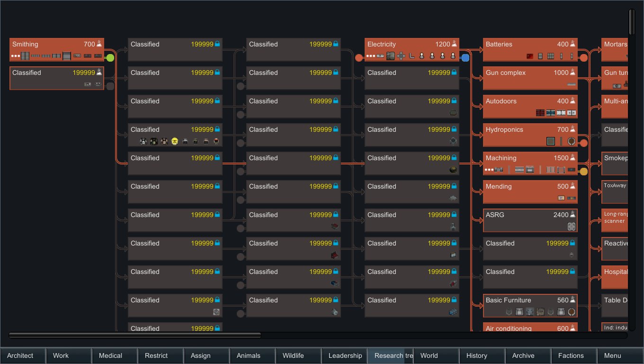Click the red autodoor icon in Autodoors

[540, 113]
